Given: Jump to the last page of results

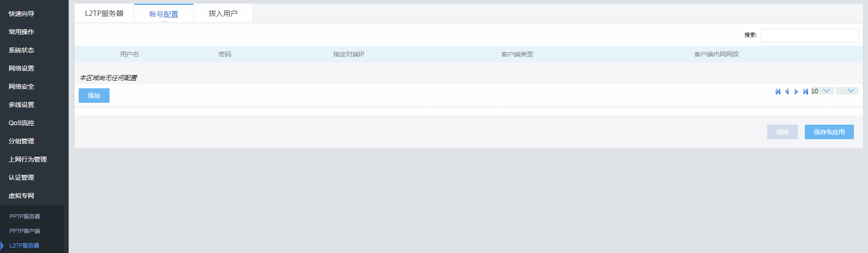Looking at the screenshot, I should [805, 91].
